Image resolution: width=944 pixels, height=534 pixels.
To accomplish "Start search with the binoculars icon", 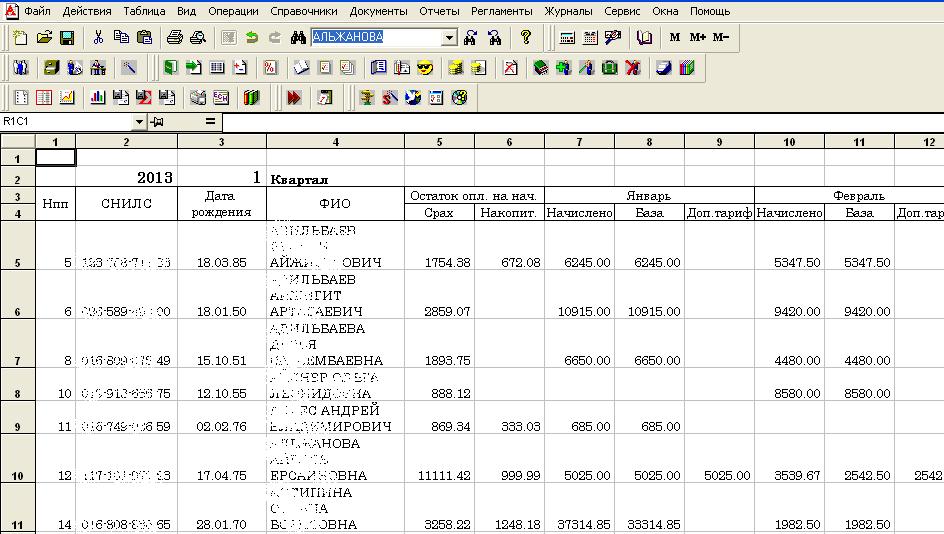I will coord(298,37).
